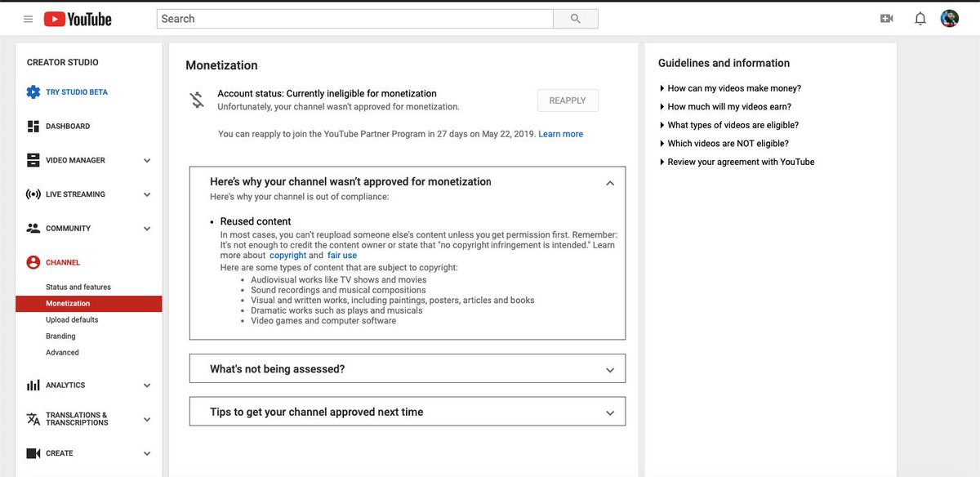
Task: Expand Translations & Transcriptions chevron
Action: 147,420
